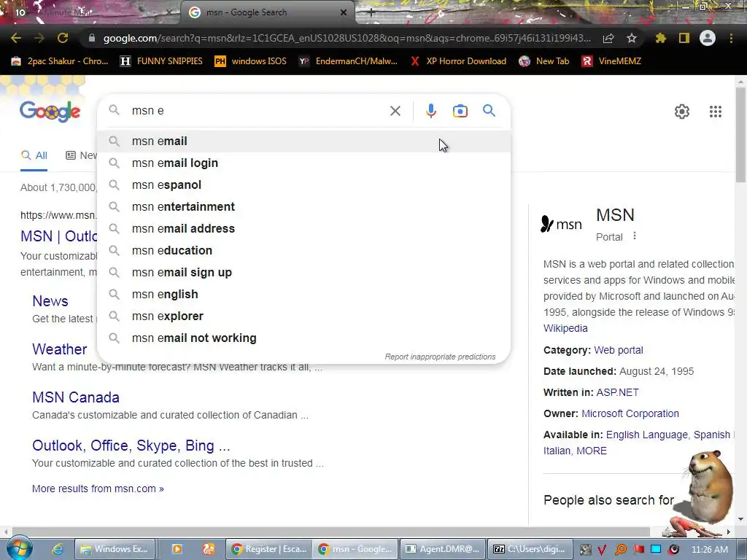Image resolution: width=747 pixels, height=560 pixels.
Task: Launch Internet Explorer from the taskbar
Action: point(58,550)
